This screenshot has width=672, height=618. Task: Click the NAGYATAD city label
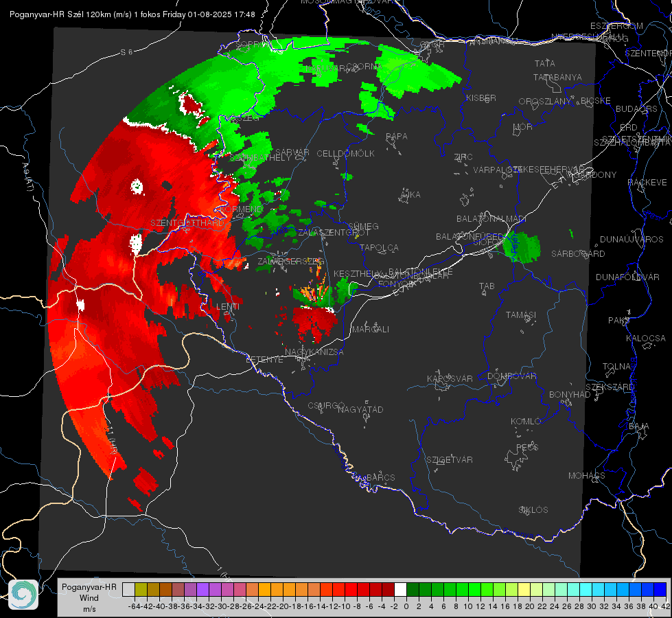360,409
